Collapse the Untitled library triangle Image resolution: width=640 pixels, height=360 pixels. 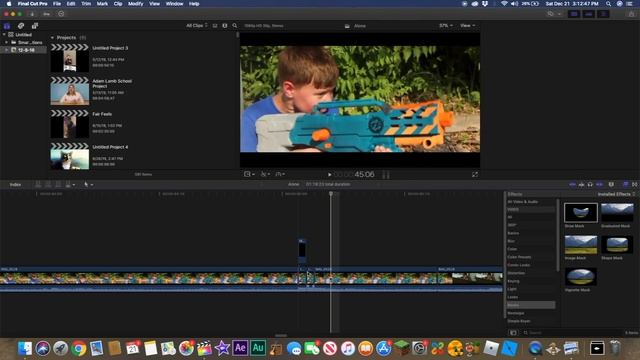pyautogui.click(x=4, y=35)
